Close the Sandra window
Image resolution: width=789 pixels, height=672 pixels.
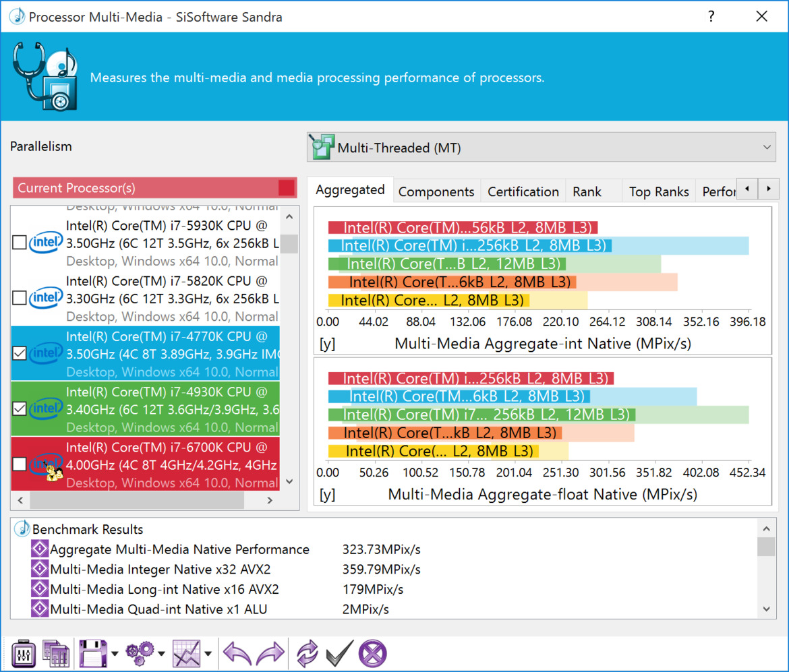(762, 17)
